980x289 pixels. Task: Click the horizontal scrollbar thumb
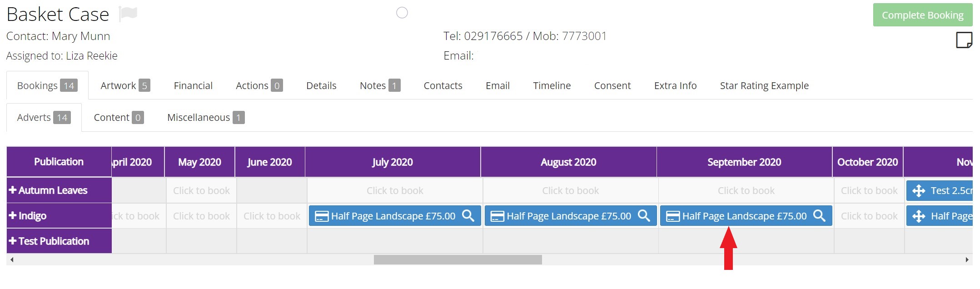(458, 259)
